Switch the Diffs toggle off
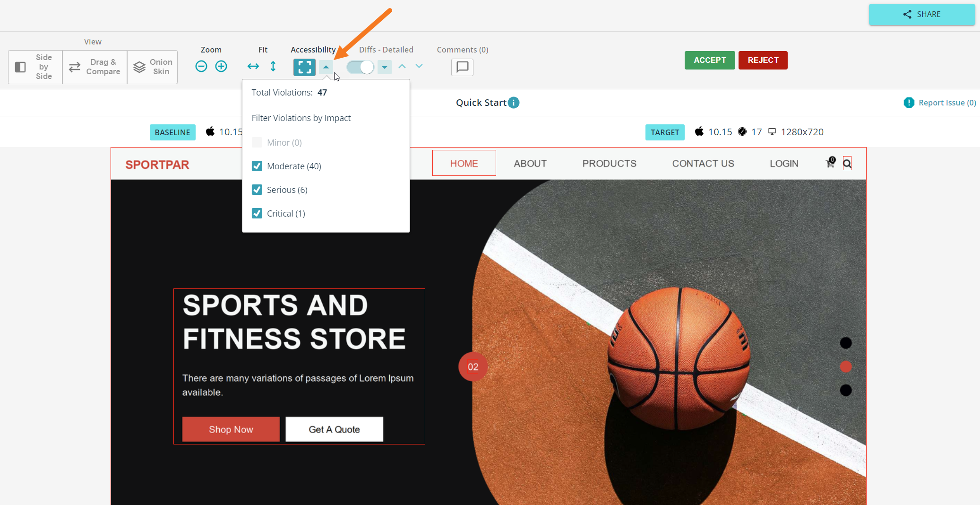The height and width of the screenshot is (505, 980). click(x=361, y=67)
